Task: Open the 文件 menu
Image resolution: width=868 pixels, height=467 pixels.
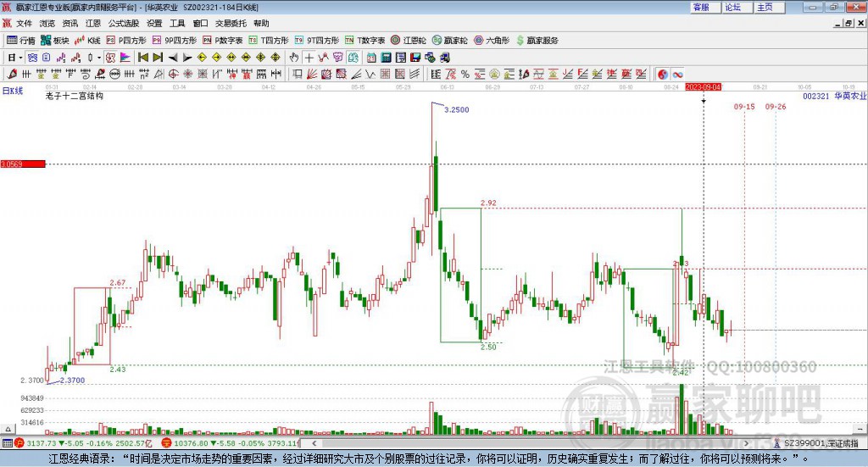Action: pos(24,23)
